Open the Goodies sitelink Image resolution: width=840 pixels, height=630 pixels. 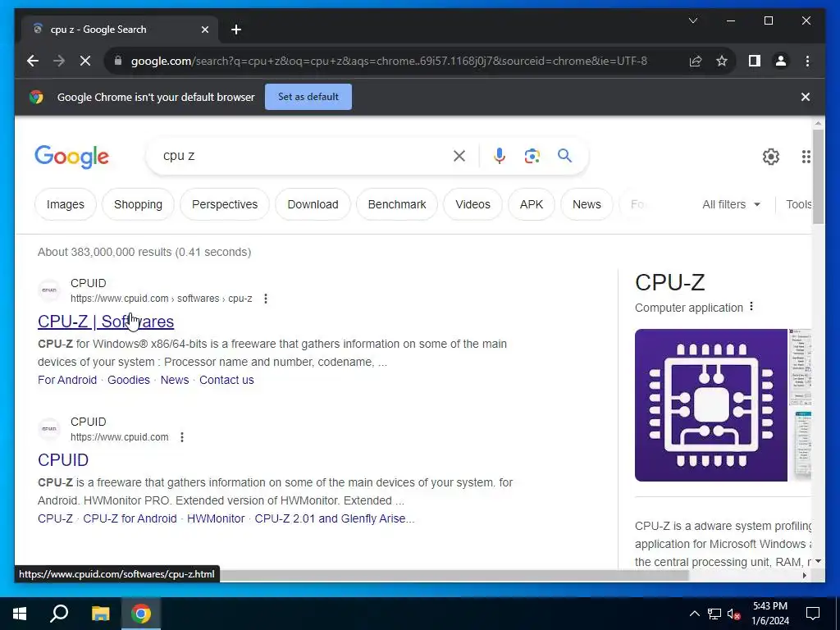pyautogui.click(x=129, y=380)
